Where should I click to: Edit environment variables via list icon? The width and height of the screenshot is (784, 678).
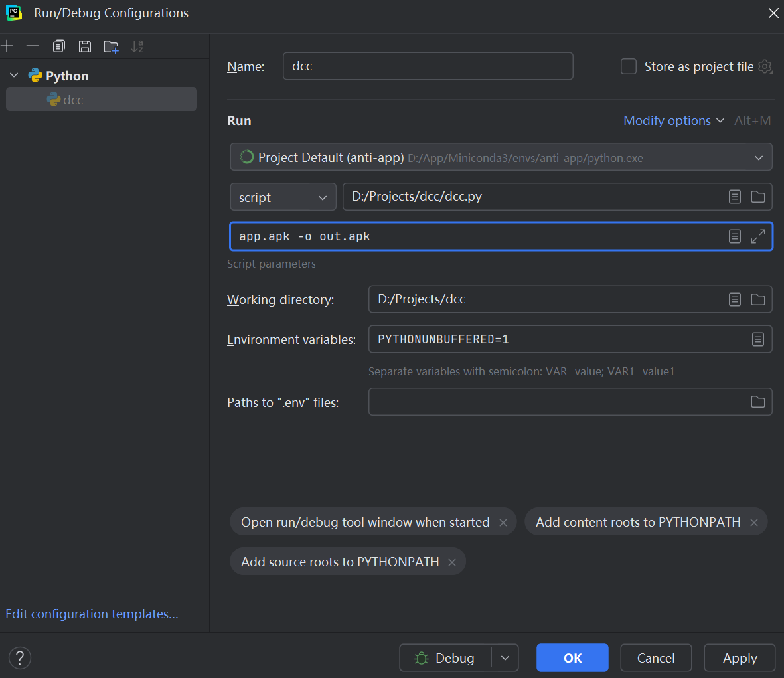tap(758, 339)
